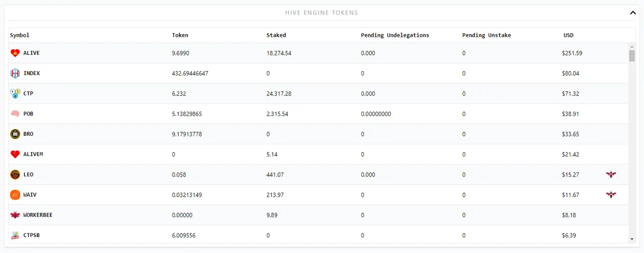Viewport: 644px width, 253px height.
Task: Select the CTPSB symbol label
Action: (32, 235)
